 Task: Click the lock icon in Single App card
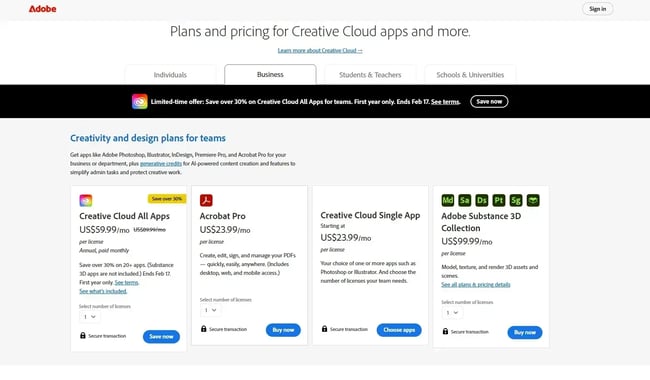[325, 329]
